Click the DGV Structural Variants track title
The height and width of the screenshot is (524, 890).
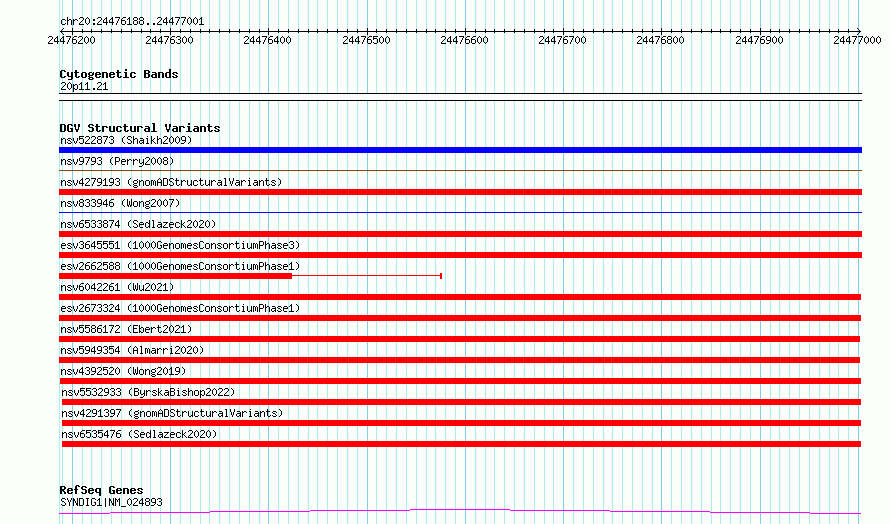click(x=140, y=128)
